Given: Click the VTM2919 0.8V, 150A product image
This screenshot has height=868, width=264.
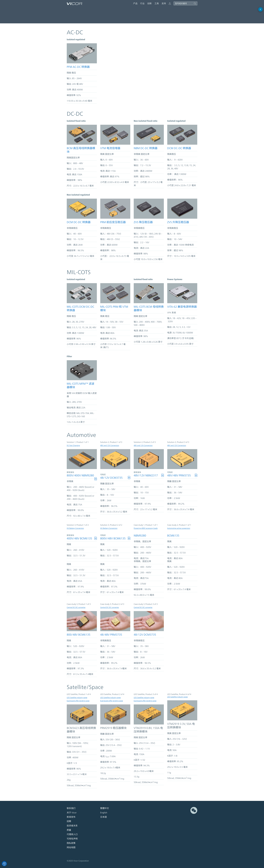Looking at the screenshot, I should pyautogui.click(x=149, y=714).
